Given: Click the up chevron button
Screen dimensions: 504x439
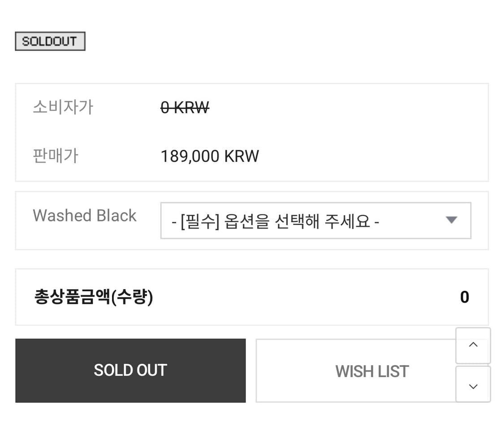Looking at the screenshot, I should [473, 345].
